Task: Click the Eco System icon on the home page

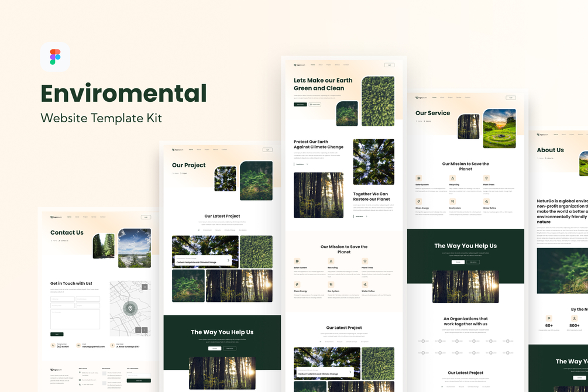Action: click(331, 285)
